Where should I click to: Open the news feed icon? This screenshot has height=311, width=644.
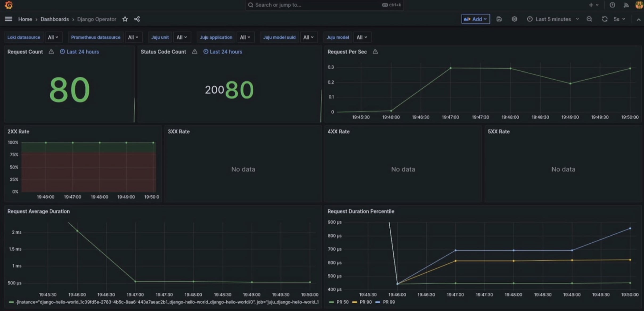click(x=626, y=5)
